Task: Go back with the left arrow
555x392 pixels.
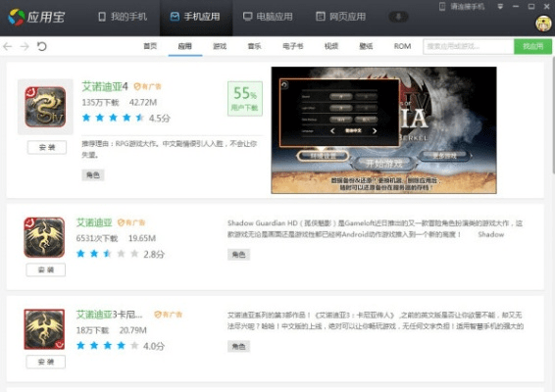Action: [x=8, y=46]
